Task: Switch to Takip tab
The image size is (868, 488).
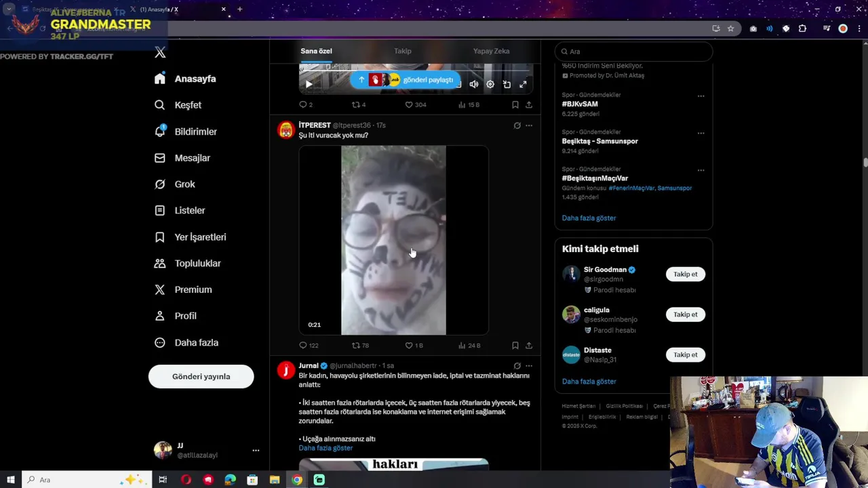Action: (403, 52)
